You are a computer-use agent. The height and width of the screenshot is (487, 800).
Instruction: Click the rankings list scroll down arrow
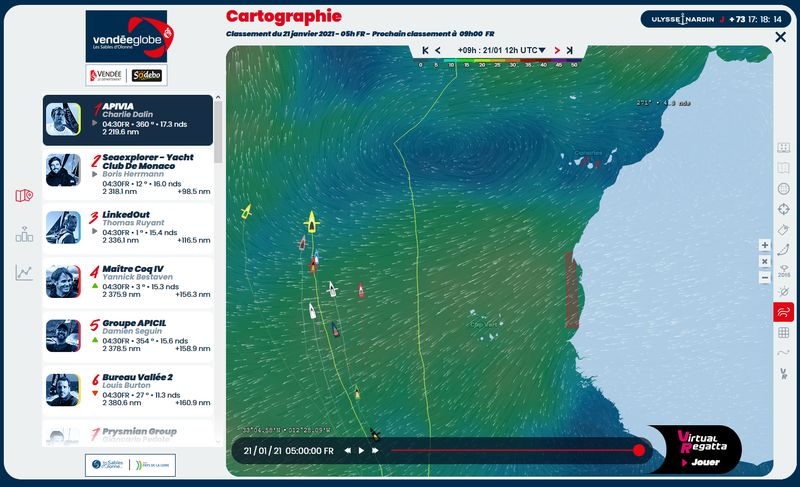pos(218,442)
